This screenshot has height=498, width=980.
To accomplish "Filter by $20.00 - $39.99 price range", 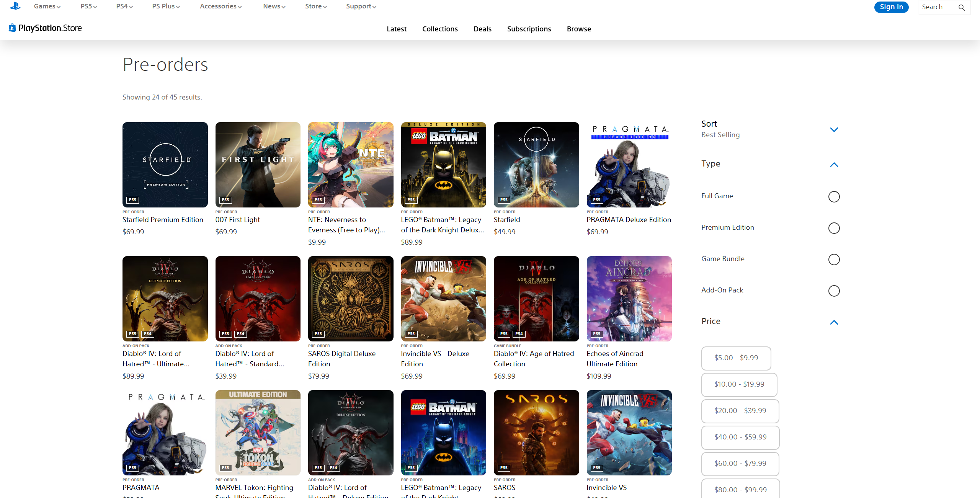I will [x=740, y=411].
